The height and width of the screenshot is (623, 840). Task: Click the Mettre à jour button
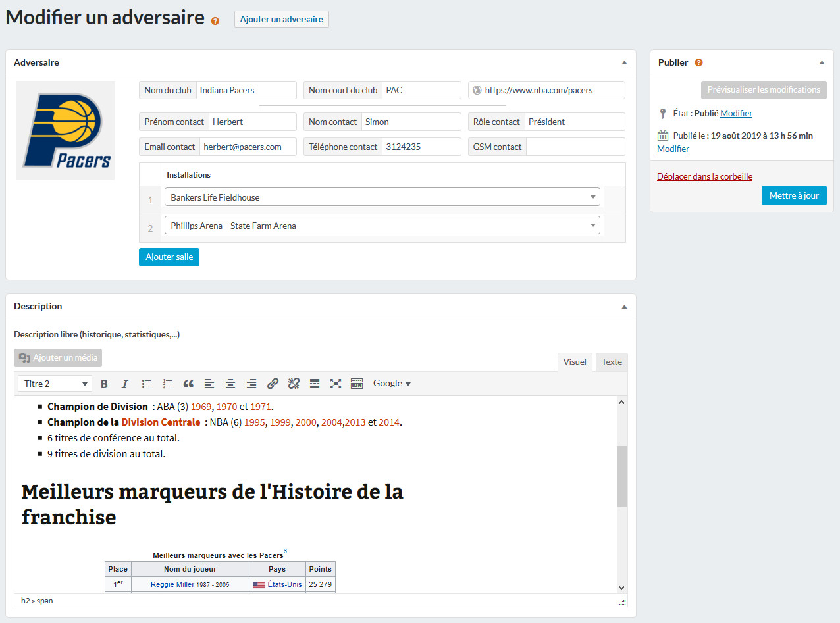coord(794,195)
